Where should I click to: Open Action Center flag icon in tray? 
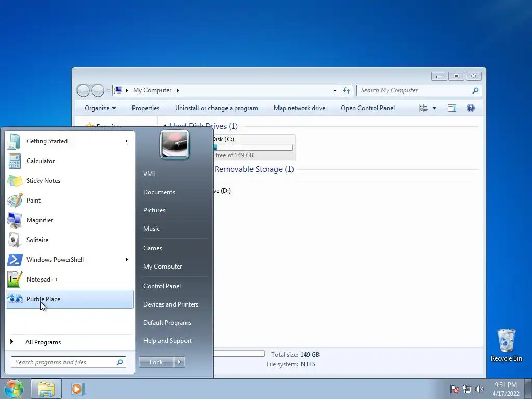[455, 389]
